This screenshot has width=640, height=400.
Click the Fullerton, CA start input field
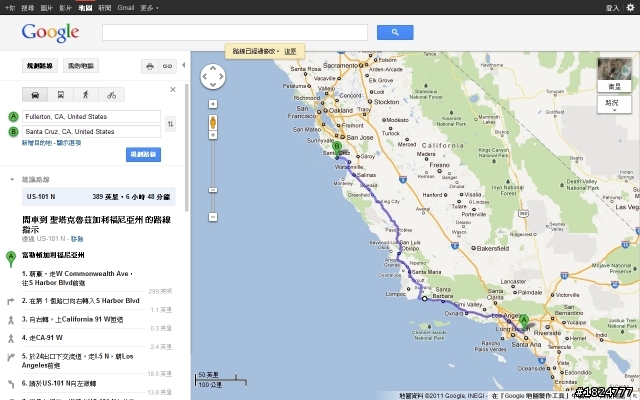pos(91,116)
